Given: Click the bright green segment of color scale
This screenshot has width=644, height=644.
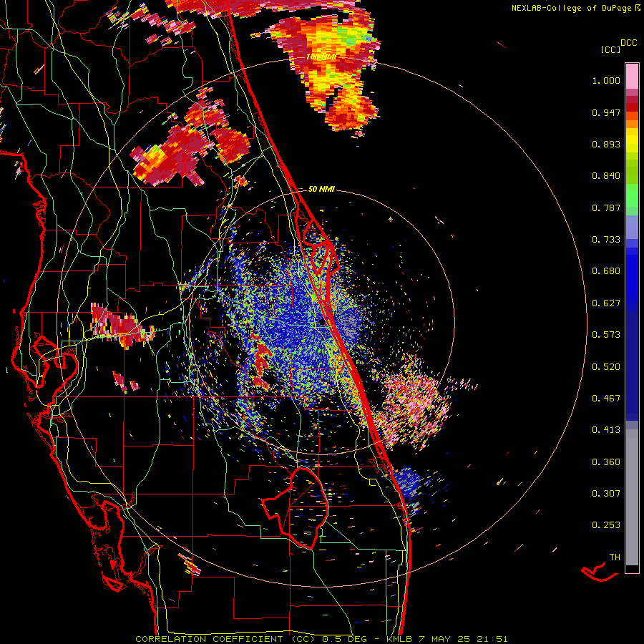Looking at the screenshot, I should point(632,195).
